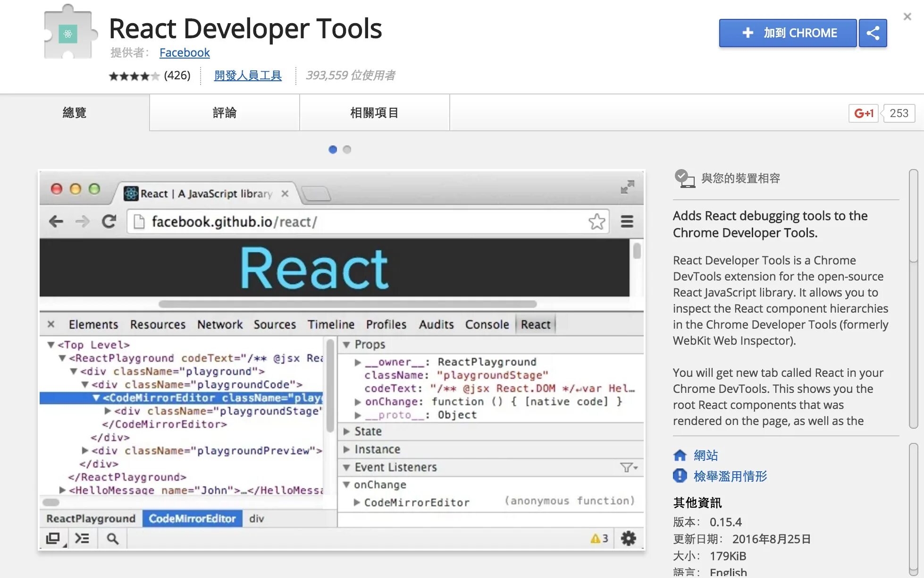This screenshot has height=578, width=924.
Task: Switch to the 評論 reviews tab
Action: (x=224, y=113)
